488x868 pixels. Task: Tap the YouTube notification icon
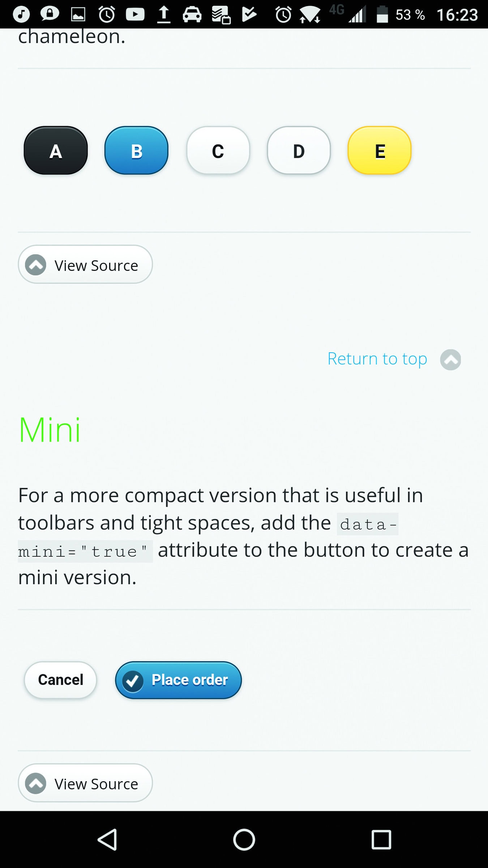[135, 14]
